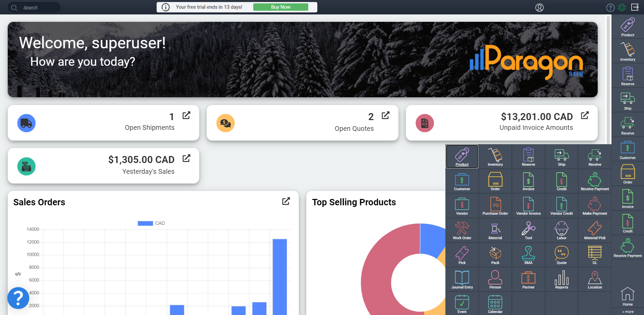Click the info icon in the trial banner
The width and height of the screenshot is (644, 315).
point(166,7)
